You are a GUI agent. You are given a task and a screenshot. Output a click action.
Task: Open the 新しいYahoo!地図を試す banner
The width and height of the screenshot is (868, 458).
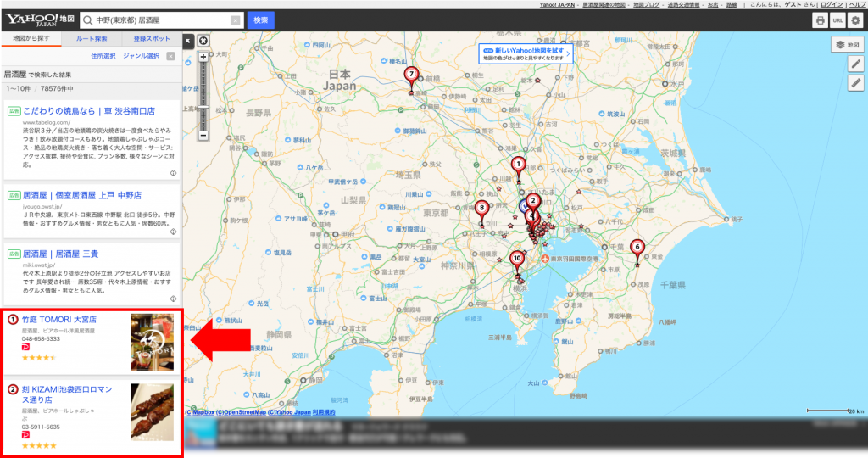coord(526,53)
